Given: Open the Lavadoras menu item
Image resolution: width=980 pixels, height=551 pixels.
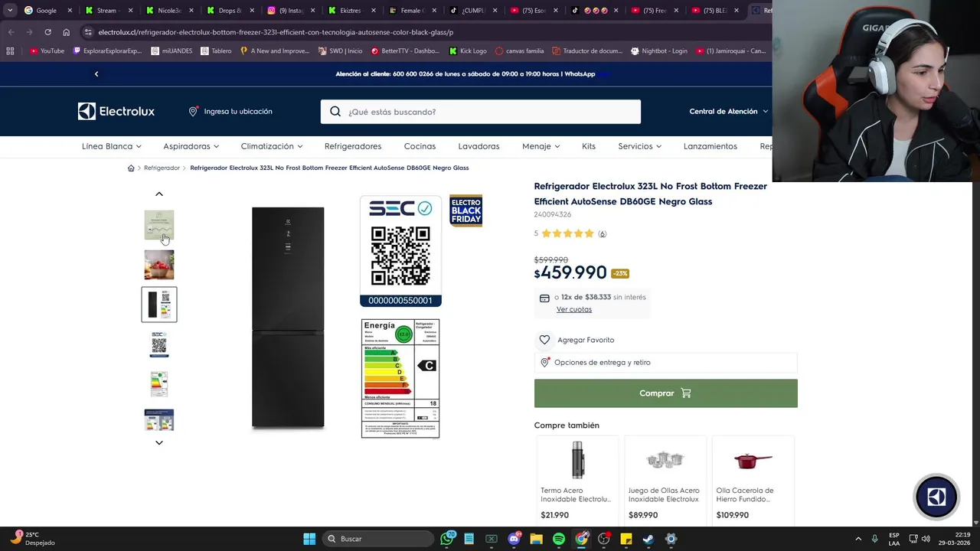Looking at the screenshot, I should pos(479,146).
